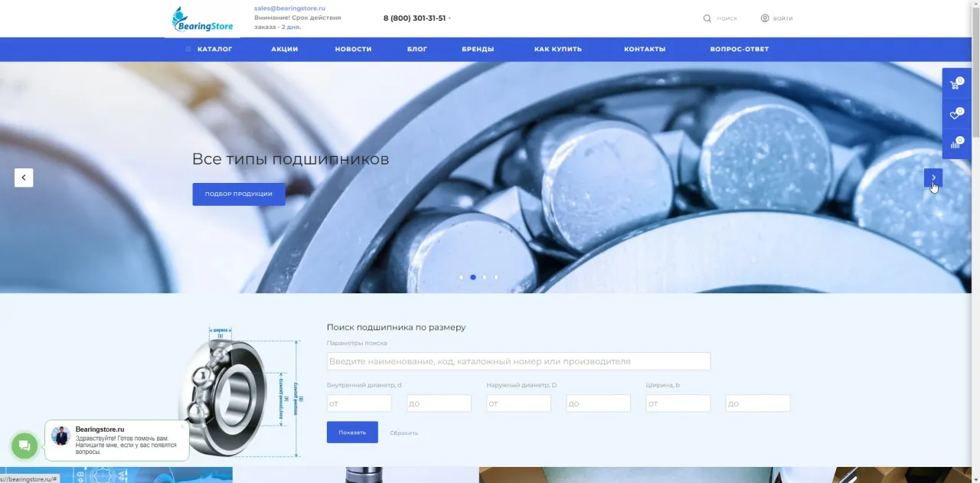
Task: Open catalog via the grid icon beside КАТАЛОГ
Action: click(188, 48)
